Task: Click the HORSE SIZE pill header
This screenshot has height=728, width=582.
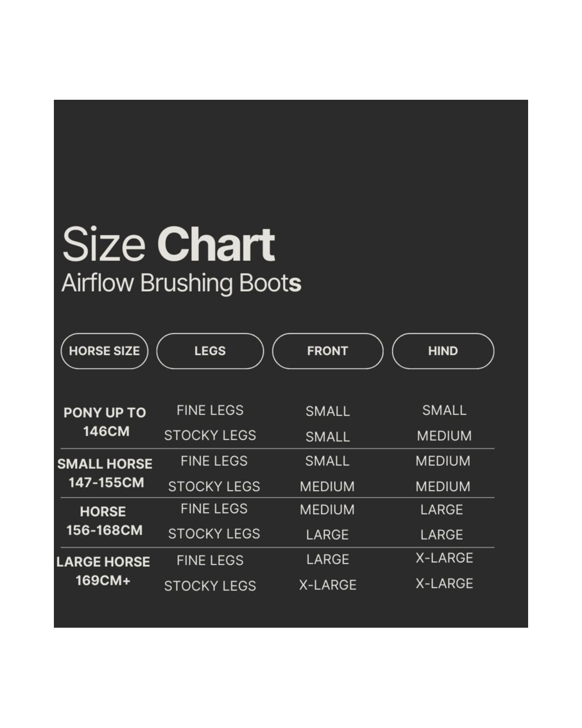Action: (x=104, y=351)
